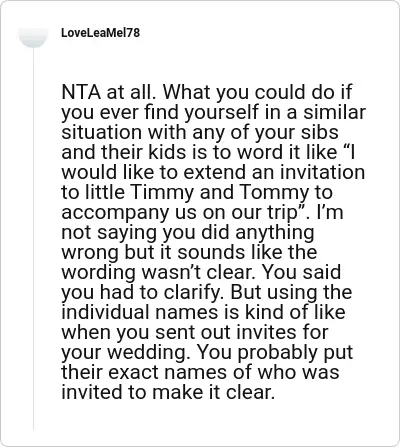
Task: Click the words "individual names" in the comment
Action: coord(150,312)
